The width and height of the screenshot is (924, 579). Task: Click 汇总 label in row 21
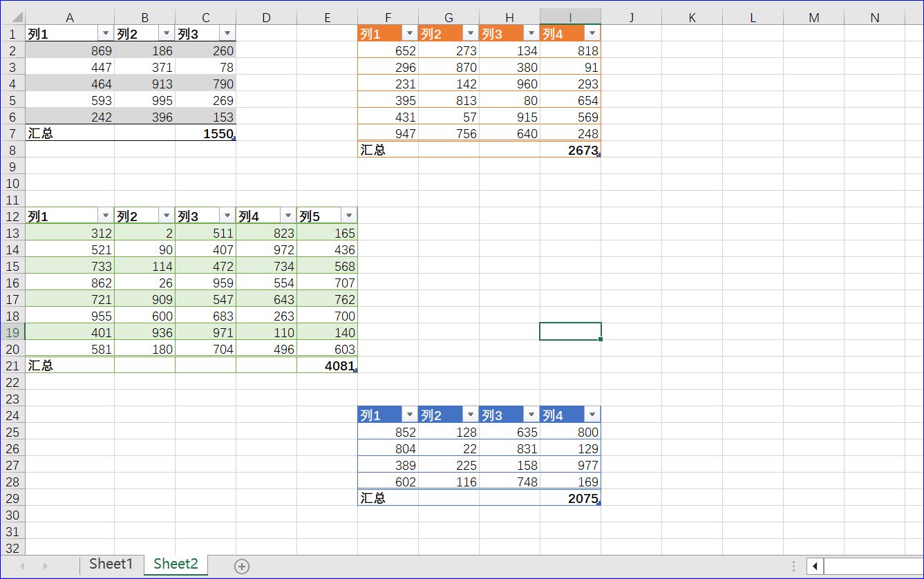click(x=41, y=366)
